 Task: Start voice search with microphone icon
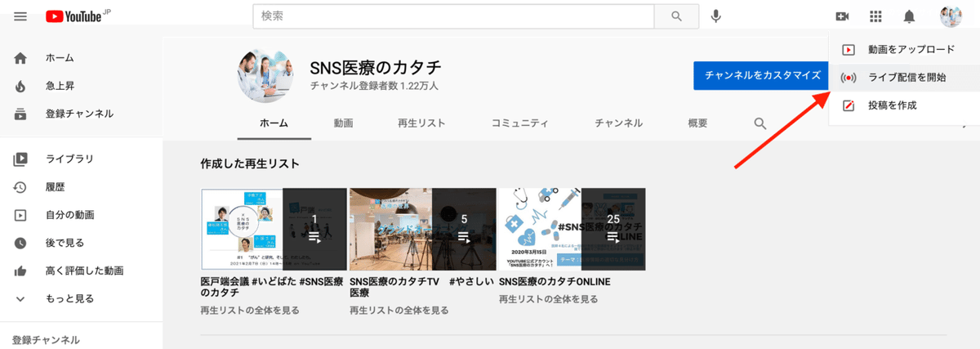tap(716, 16)
